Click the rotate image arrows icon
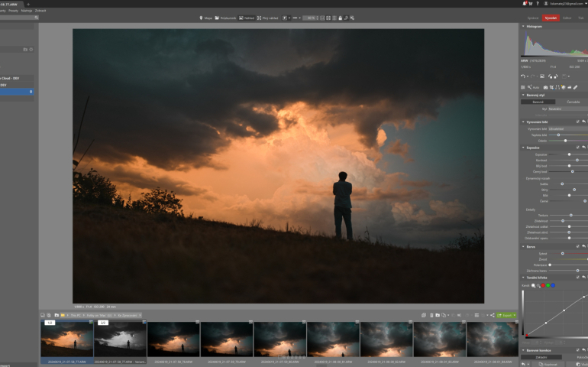 click(x=553, y=76)
